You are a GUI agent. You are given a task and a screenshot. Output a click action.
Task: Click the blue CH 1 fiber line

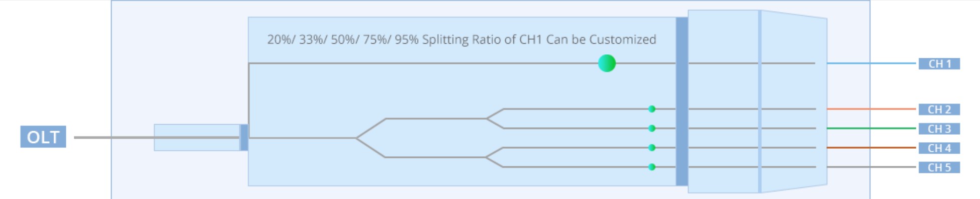point(872,63)
